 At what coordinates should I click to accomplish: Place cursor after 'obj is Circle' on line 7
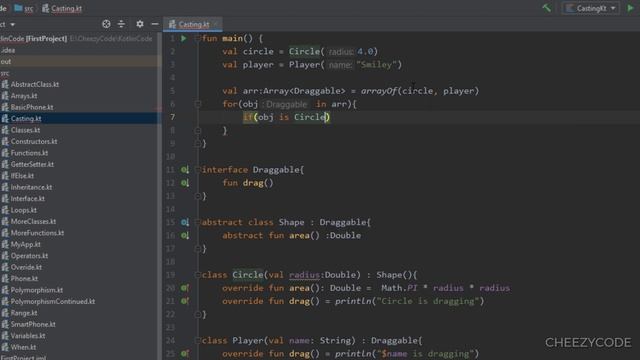click(x=325, y=117)
